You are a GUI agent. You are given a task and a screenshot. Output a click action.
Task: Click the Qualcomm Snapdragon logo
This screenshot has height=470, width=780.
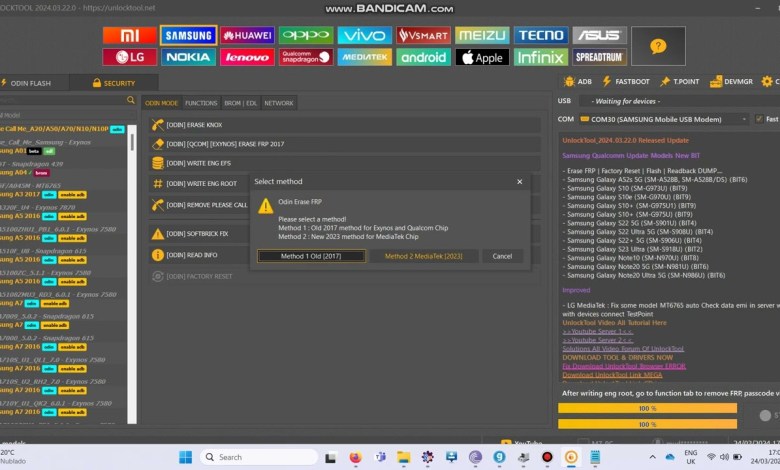(306, 57)
